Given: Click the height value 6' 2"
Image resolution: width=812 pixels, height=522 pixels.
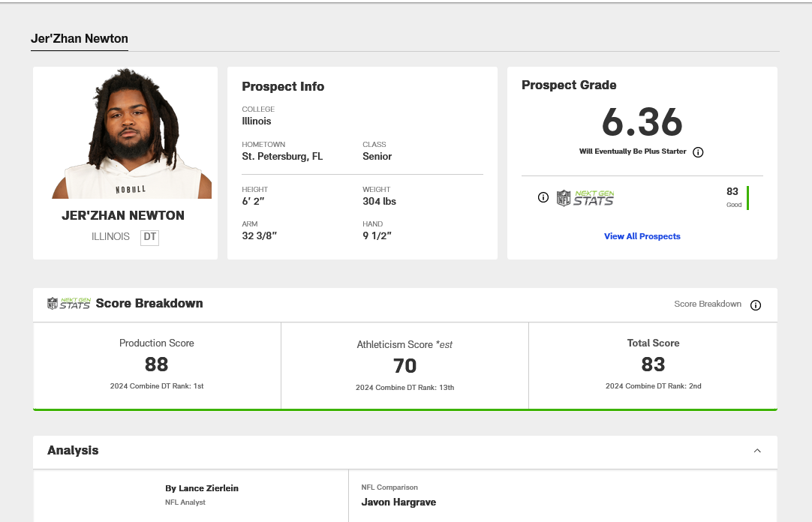Looking at the screenshot, I should pyautogui.click(x=253, y=201).
